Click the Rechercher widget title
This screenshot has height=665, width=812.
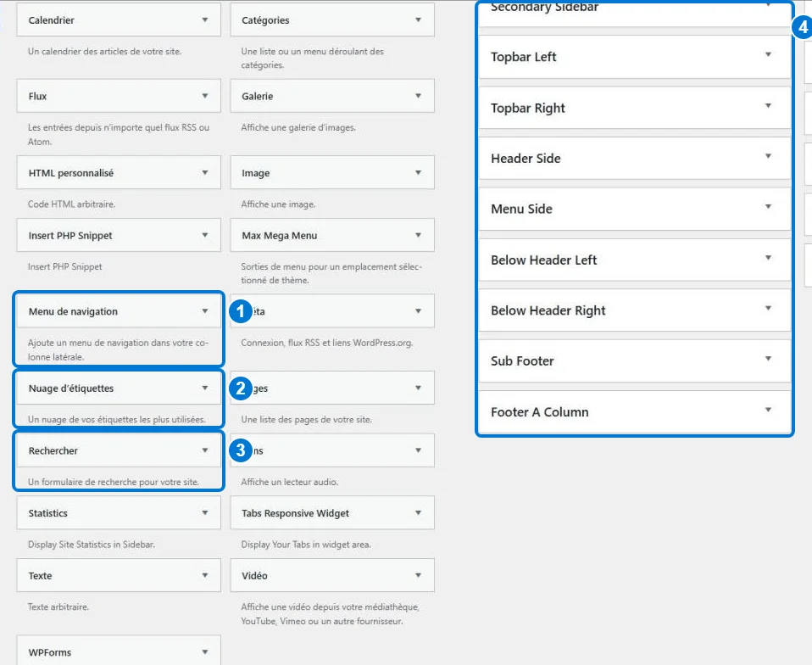[53, 451]
